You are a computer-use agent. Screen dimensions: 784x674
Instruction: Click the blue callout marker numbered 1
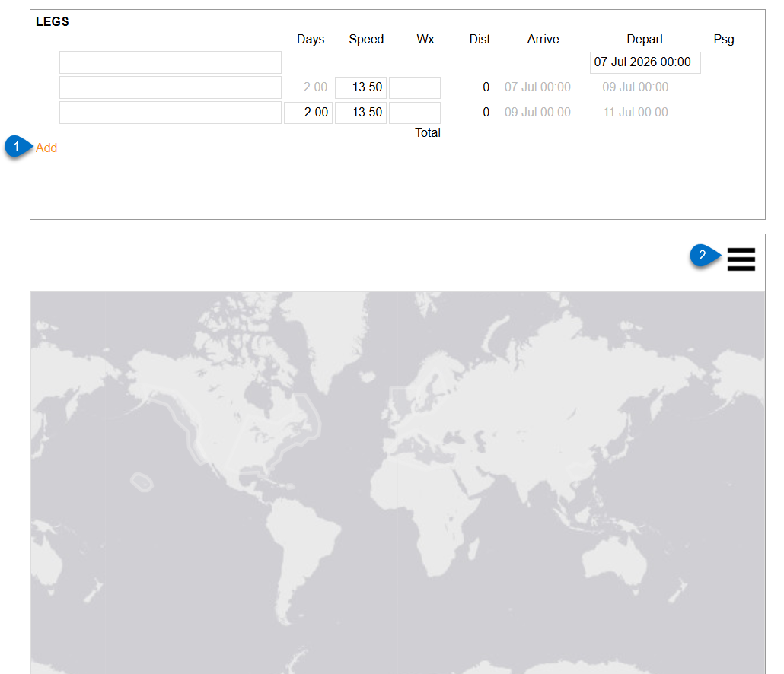[17, 146]
